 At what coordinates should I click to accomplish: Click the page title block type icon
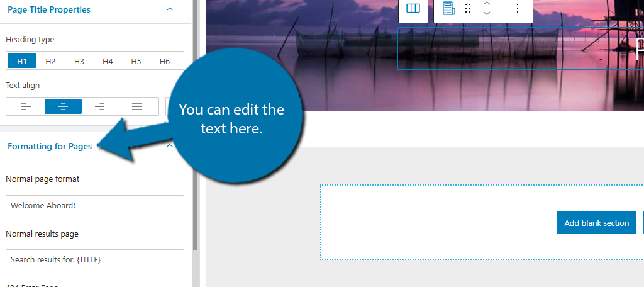pyautogui.click(x=448, y=8)
